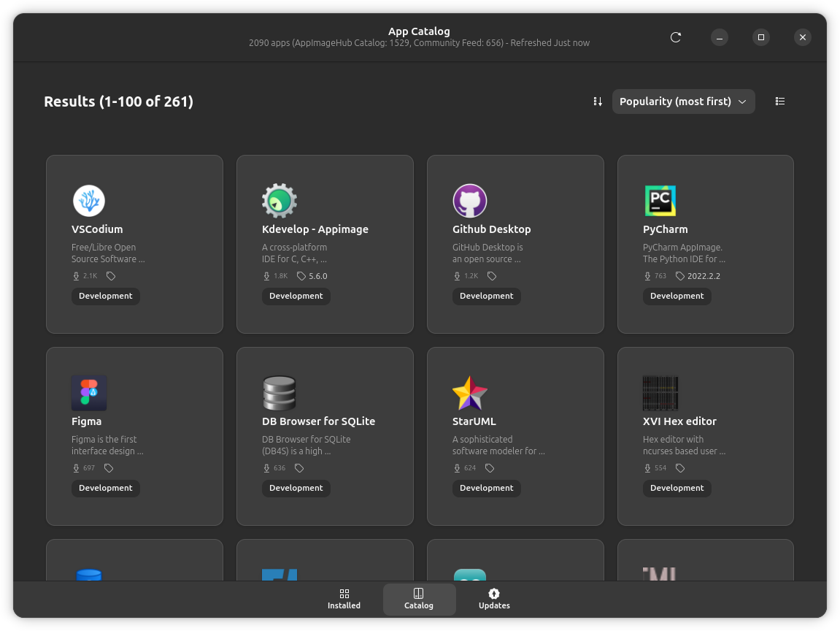Image resolution: width=840 pixels, height=631 pixels.
Task: Open the Popularity (most first) sort dropdown
Action: click(x=683, y=102)
